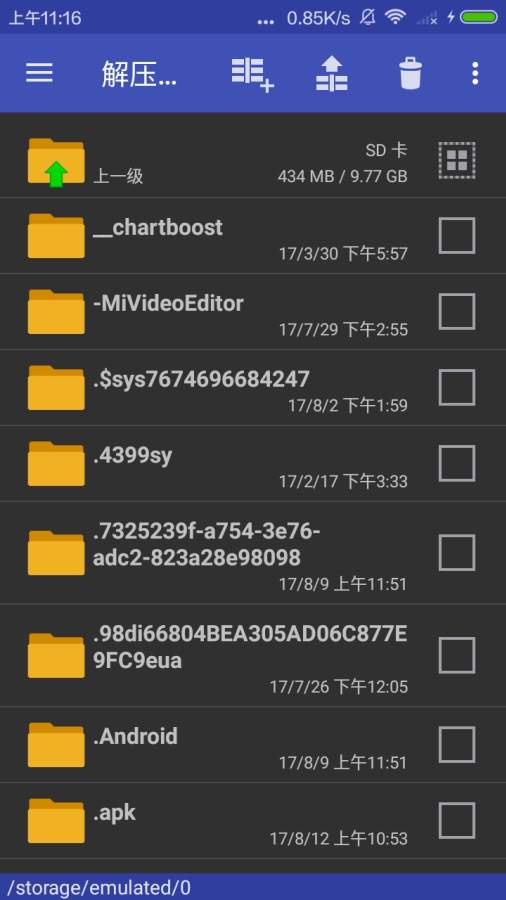The height and width of the screenshot is (900, 506).
Task: Mark the .$sys7674696684247 checkbox
Action: coord(457,387)
